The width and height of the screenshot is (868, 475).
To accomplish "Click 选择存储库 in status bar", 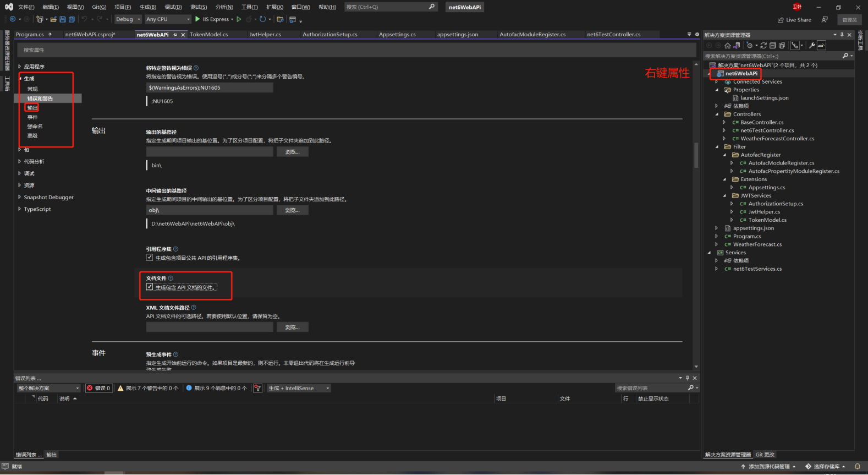I will 825,466.
